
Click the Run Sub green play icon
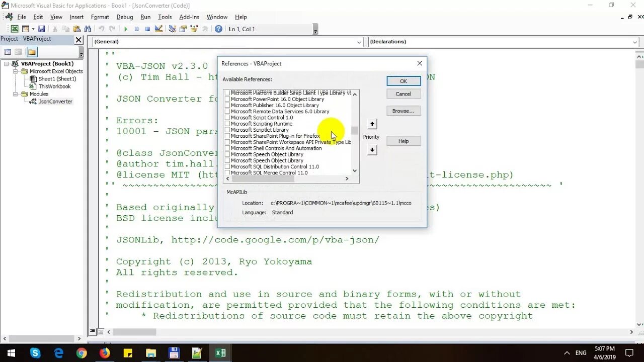(126, 29)
